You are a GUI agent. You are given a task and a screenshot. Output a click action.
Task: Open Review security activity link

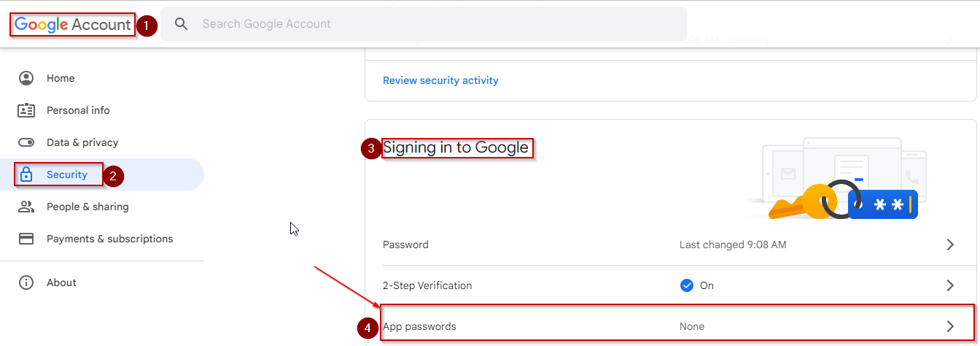(x=440, y=80)
